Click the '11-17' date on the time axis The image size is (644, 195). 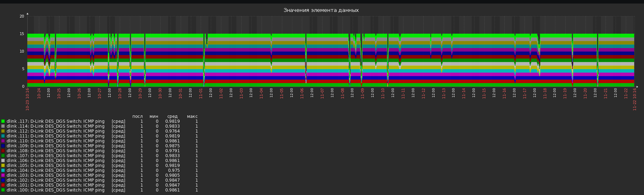[525, 93]
